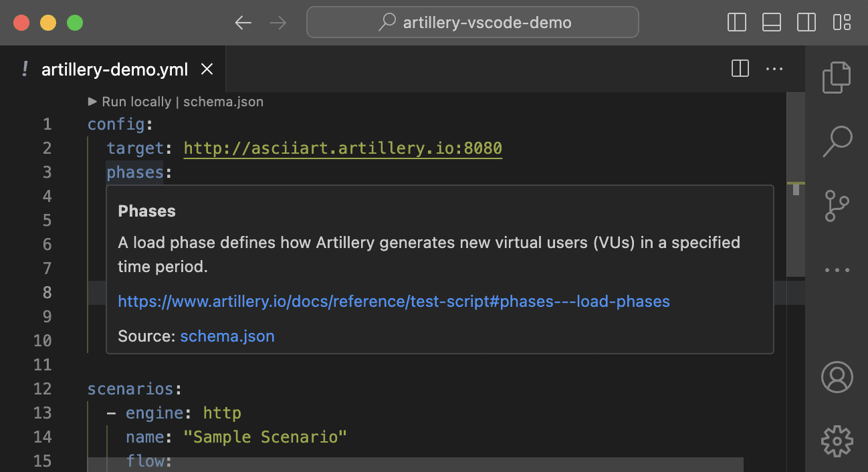Show additional views ellipsis in activity bar

pyautogui.click(x=837, y=270)
